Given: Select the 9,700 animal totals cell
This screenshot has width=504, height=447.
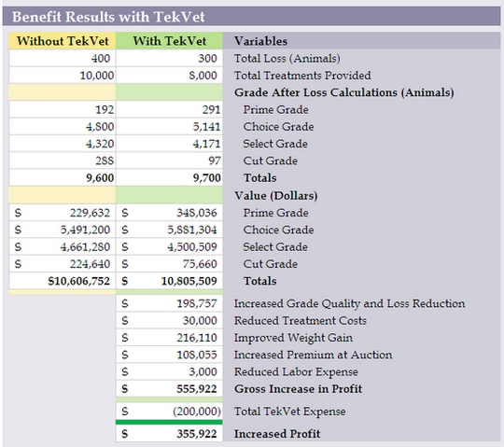Looking at the screenshot, I should pos(169,177).
